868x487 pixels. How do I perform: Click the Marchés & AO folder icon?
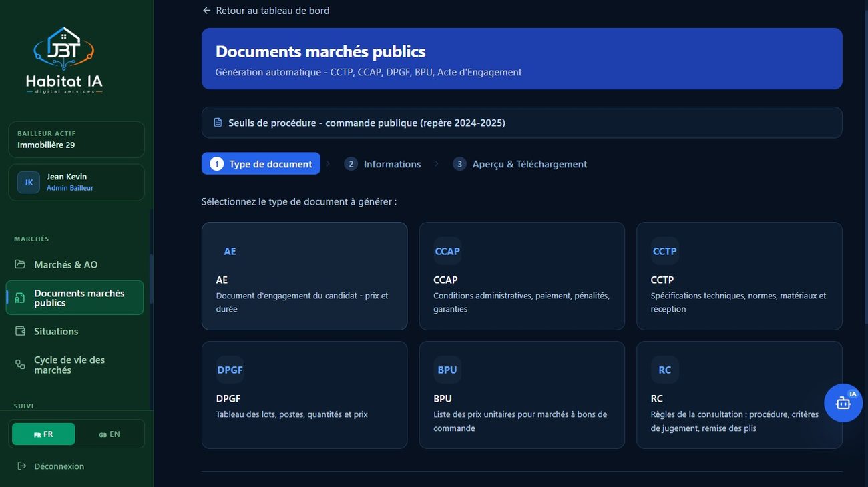pyautogui.click(x=21, y=264)
